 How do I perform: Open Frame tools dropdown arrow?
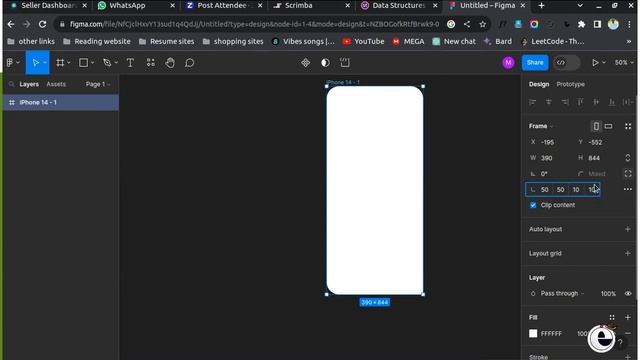69,63
